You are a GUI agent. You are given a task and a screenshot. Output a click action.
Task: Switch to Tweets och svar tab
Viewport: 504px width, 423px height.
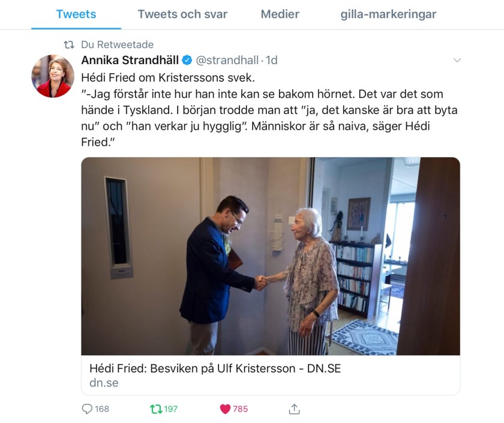point(182,14)
